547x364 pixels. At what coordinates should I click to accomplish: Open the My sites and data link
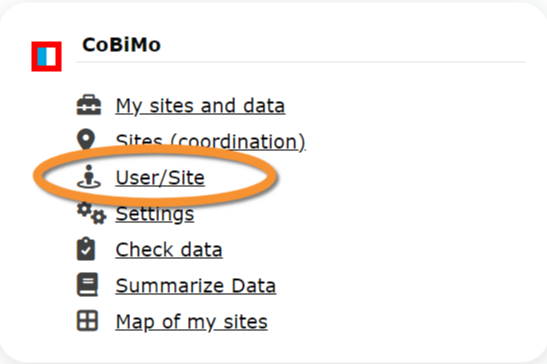coord(200,106)
